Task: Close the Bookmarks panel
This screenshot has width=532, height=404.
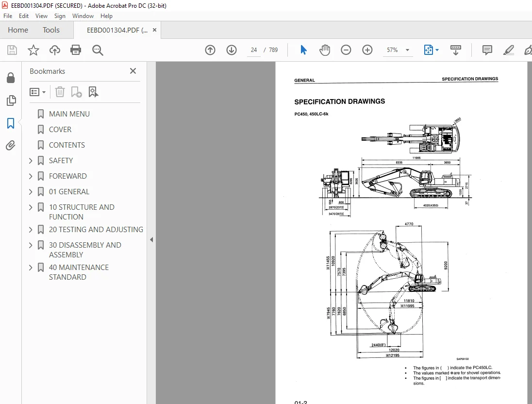Action: 133,71
